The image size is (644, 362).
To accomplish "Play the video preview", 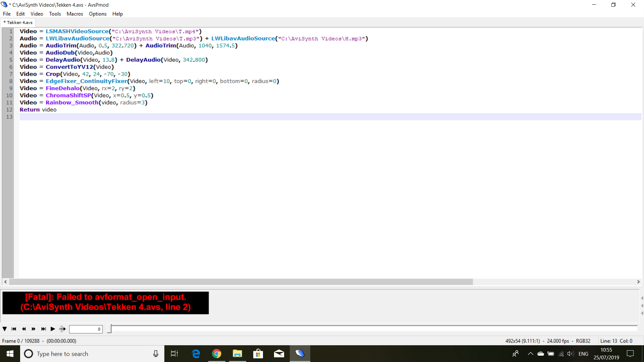I will pyautogui.click(x=53, y=329).
